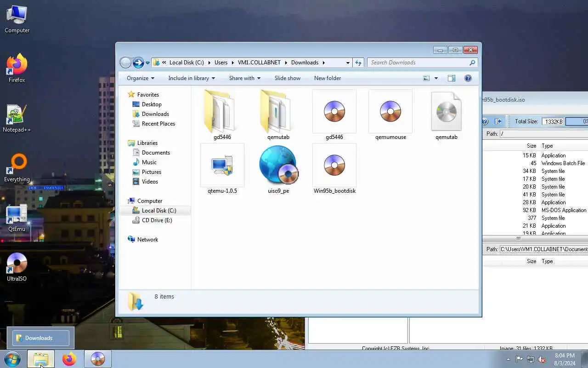Open the views options dropdown arrow

pos(436,78)
